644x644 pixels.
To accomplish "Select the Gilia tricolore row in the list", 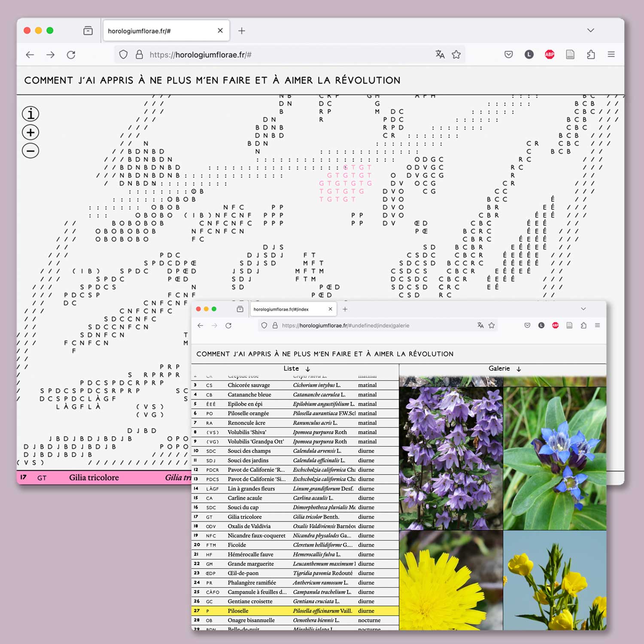I will [x=295, y=517].
